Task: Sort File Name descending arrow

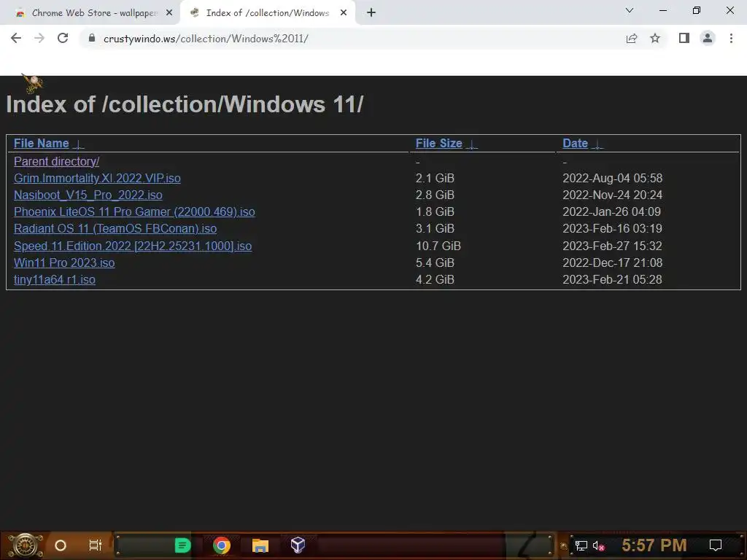Action: (x=78, y=144)
